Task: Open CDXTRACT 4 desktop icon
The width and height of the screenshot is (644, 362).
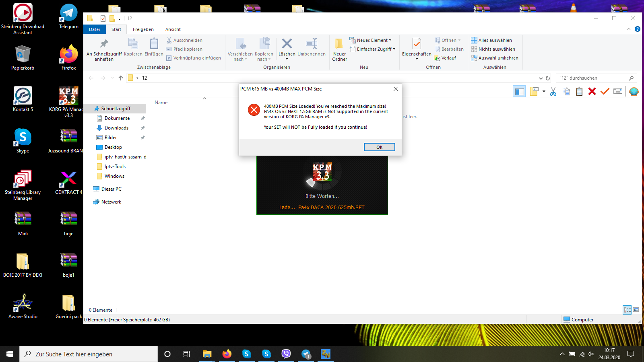Action: coord(69,183)
